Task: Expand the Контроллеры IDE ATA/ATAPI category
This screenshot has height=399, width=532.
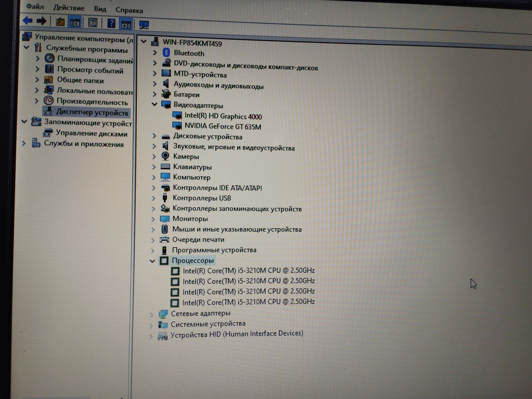Action: pos(154,188)
